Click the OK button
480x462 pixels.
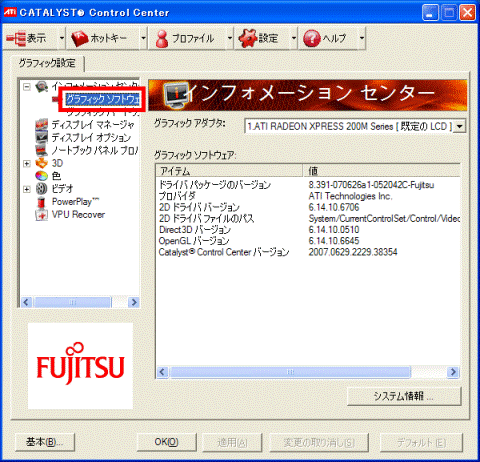pos(166,442)
